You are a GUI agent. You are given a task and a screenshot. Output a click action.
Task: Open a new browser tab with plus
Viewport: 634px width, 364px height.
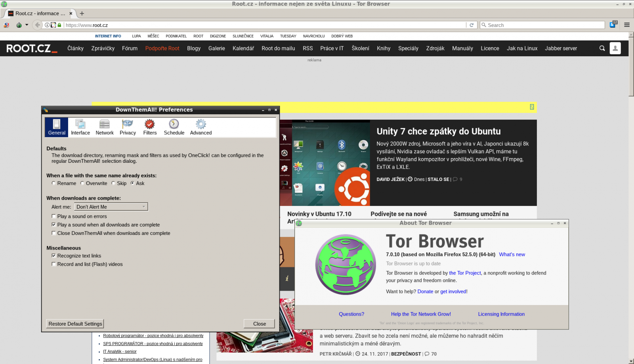pyautogui.click(x=82, y=13)
